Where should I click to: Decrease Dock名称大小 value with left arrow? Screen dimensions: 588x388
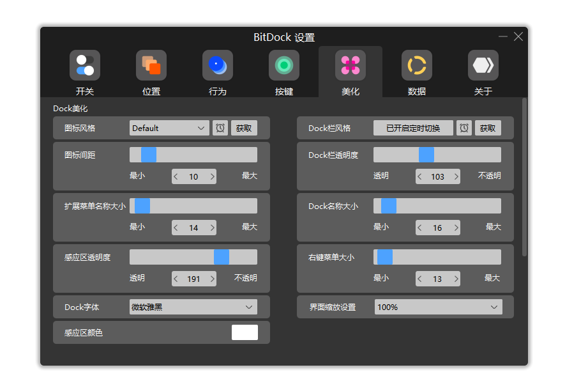pos(419,228)
